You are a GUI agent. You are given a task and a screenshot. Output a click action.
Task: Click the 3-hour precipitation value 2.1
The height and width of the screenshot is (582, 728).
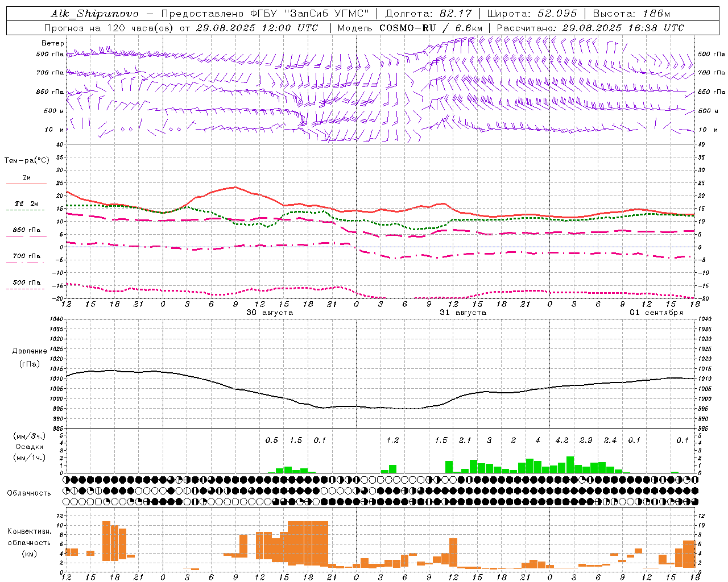pos(465,440)
